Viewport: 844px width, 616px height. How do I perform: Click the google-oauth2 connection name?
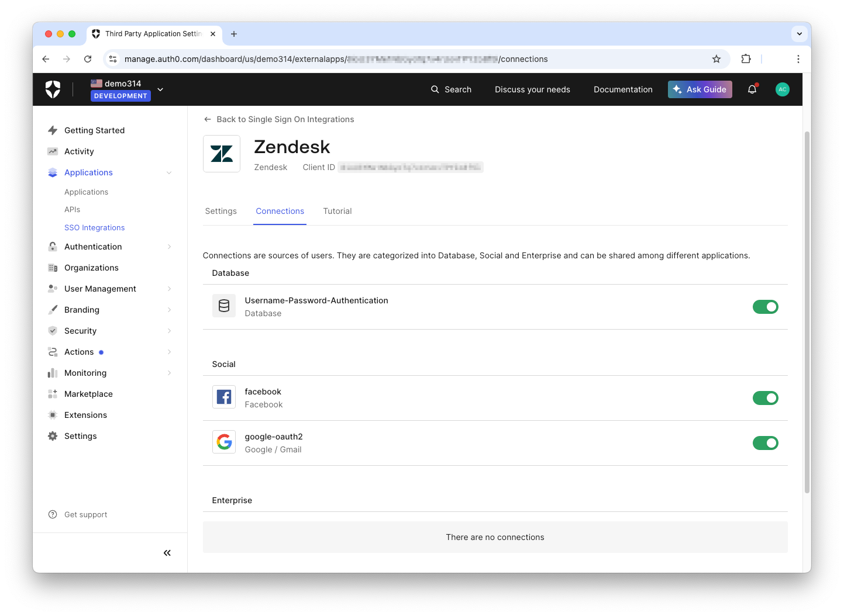(274, 437)
